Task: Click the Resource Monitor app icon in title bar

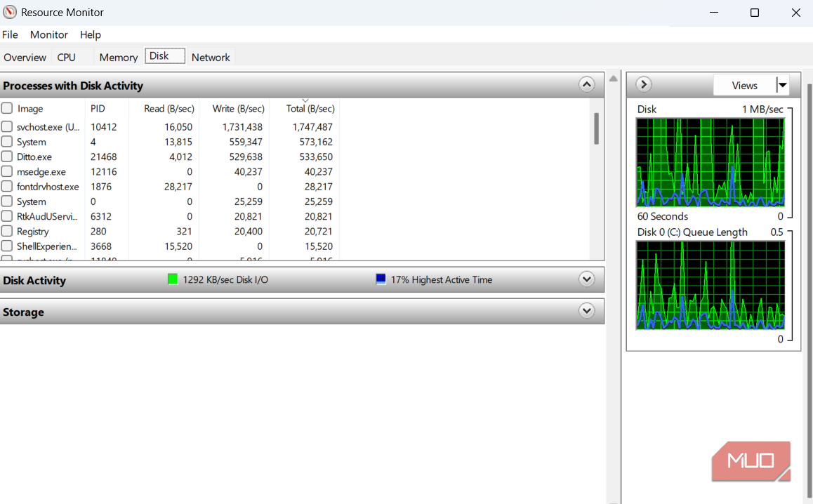Action: 10,12
